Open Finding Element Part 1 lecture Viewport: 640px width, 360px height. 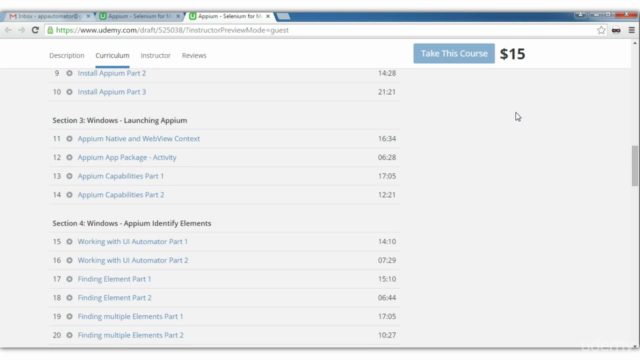[114, 279]
